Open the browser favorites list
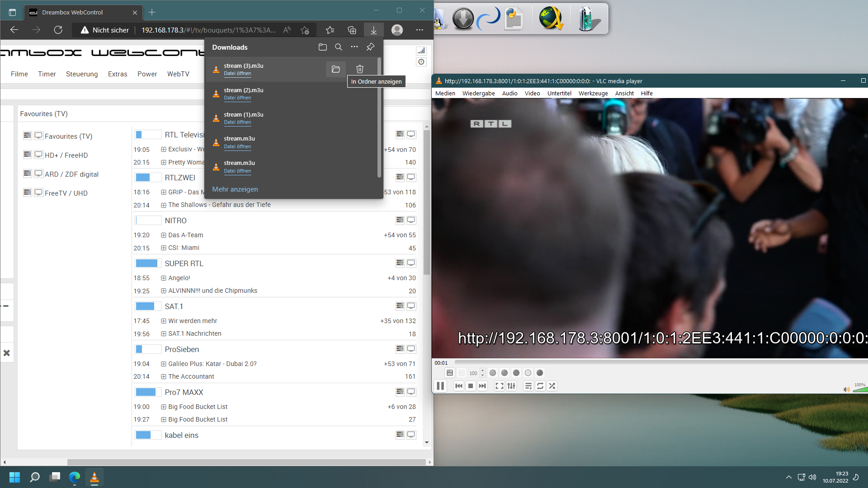Image resolution: width=868 pixels, height=488 pixels. point(330,30)
